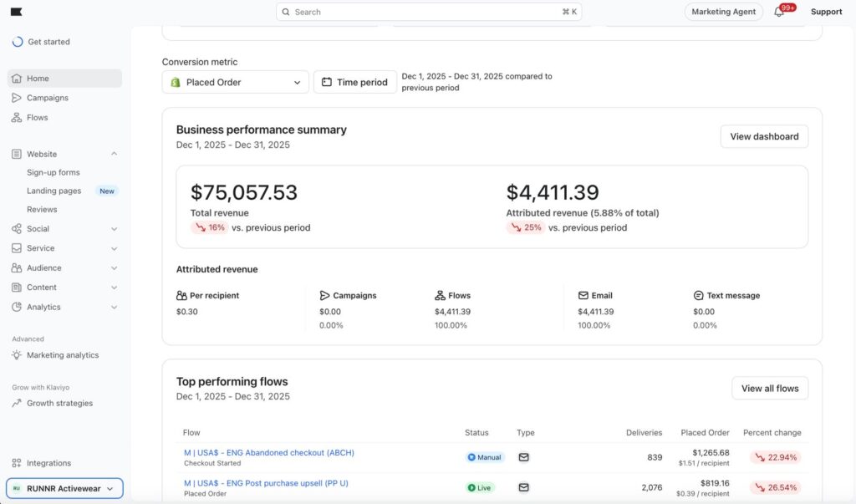The width and height of the screenshot is (856, 504).
Task: Click email type icon for Abandoned checkout flow
Action: click(x=524, y=457)
